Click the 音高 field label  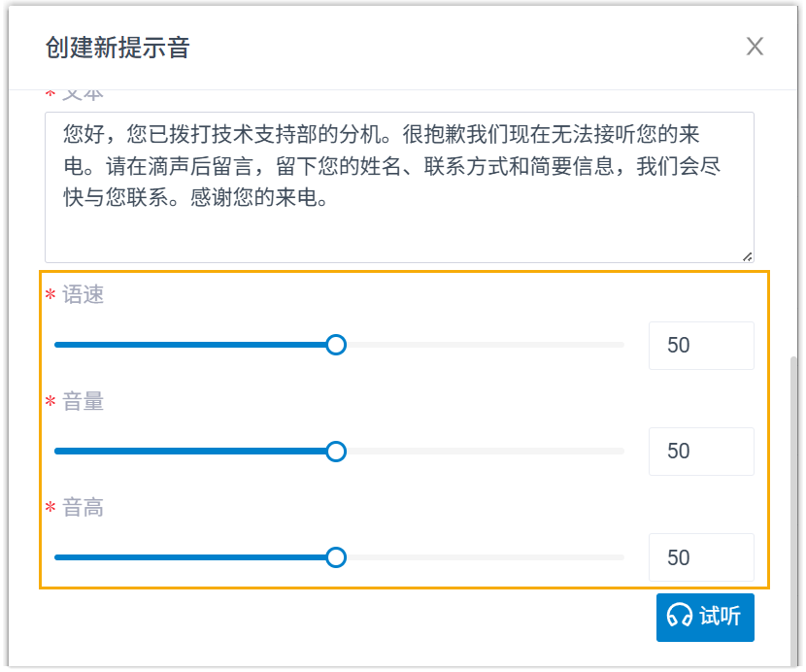(x=83, y=508)
